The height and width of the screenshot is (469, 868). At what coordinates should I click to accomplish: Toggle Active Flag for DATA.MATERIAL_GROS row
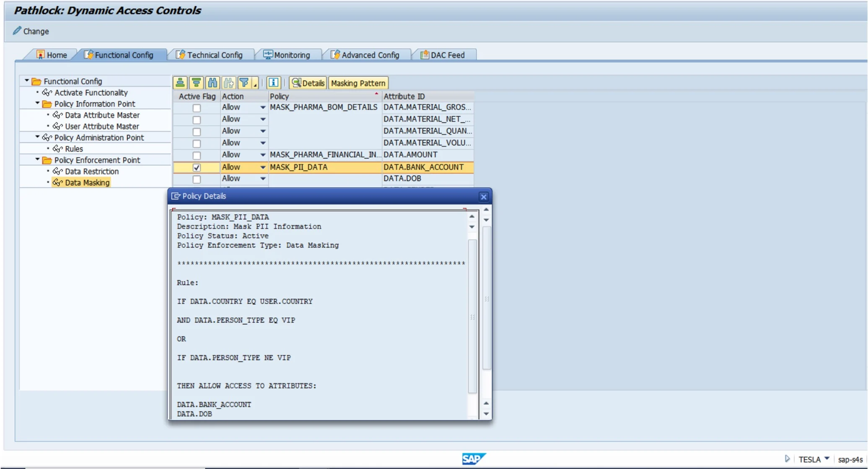tap(196, 108)
